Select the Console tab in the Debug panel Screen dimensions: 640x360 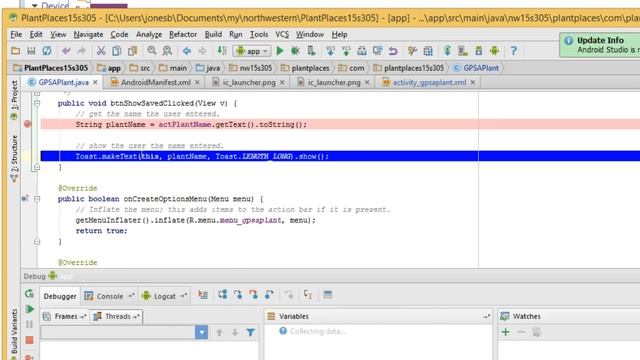tap(109, 296)
